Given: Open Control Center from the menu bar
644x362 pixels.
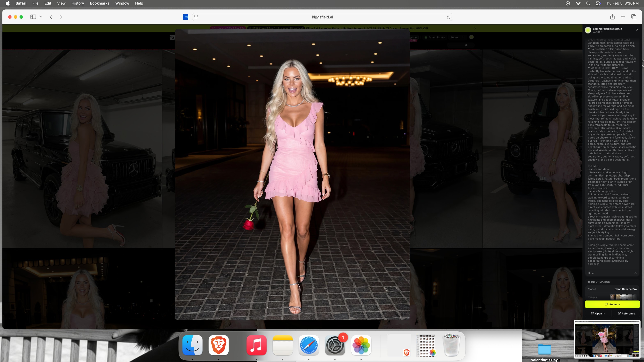Looking at the screenshot, I should pos(598,3).
